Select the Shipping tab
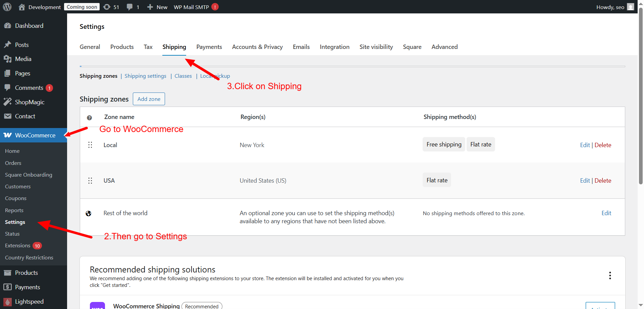This screenshot has width=644, height=309. (174, 47)
